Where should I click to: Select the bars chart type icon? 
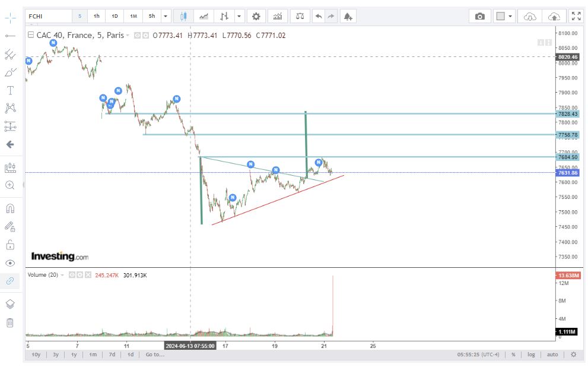(x=224, y=16)
